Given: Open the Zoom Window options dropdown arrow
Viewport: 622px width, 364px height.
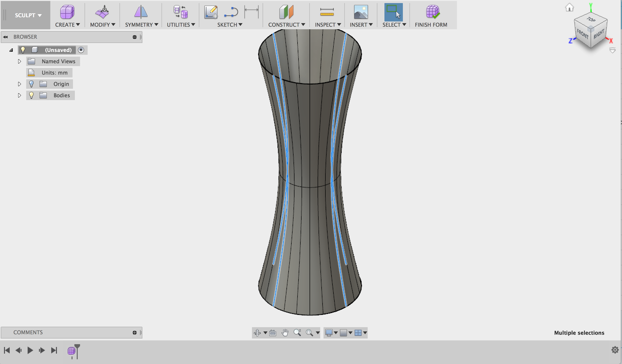Looking at the screenshot, I should coord(318,333).
